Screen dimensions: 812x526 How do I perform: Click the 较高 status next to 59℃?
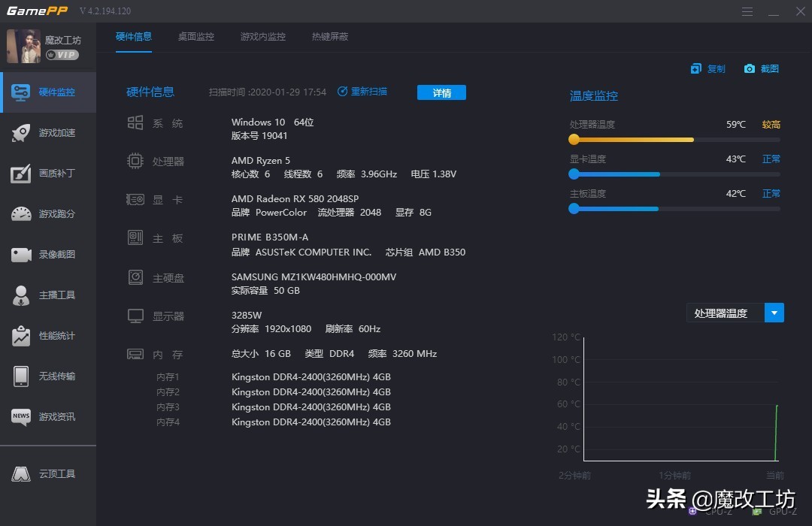click(771, 124)
